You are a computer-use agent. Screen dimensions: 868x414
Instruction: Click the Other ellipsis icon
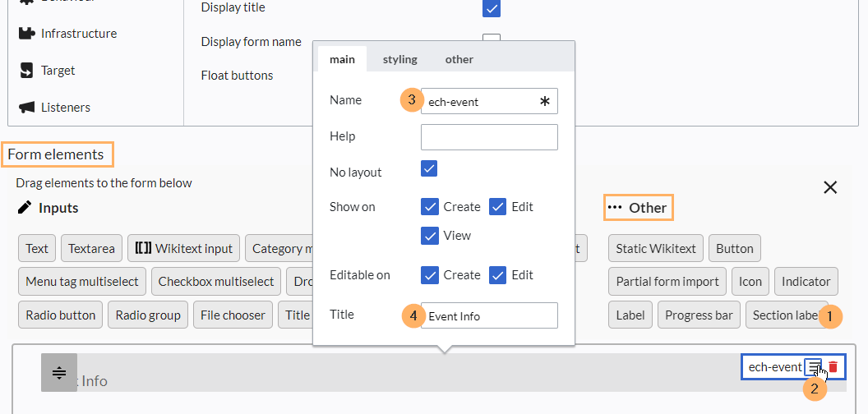pos(615,208)
